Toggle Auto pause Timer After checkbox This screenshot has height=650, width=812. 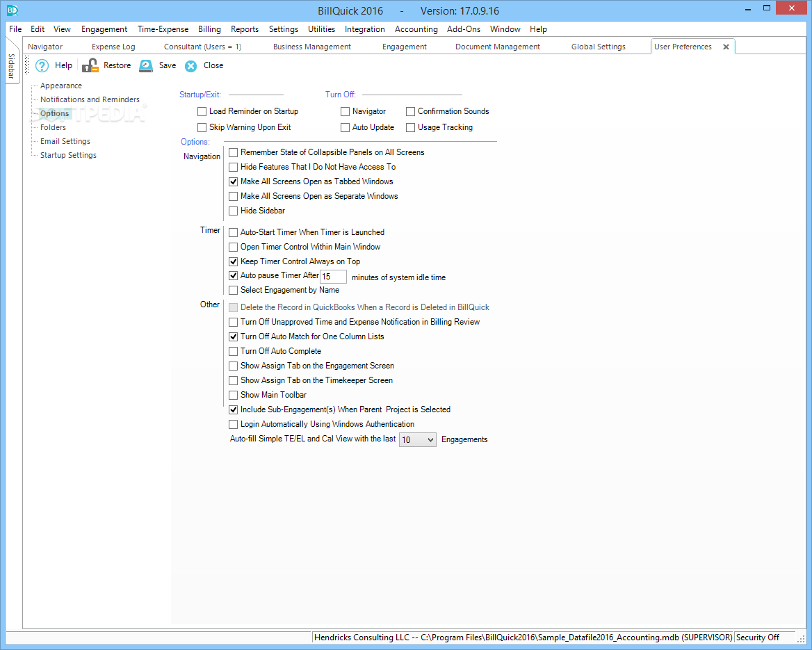point(234,275)
